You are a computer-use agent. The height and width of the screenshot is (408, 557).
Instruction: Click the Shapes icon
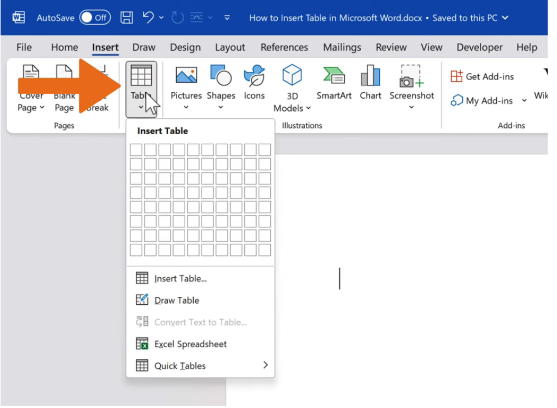221,75
